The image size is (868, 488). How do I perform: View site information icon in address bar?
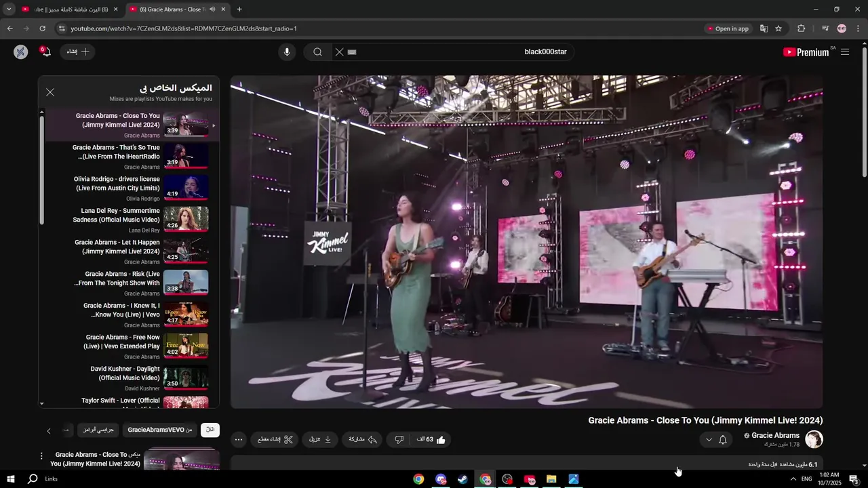(62, 28)
